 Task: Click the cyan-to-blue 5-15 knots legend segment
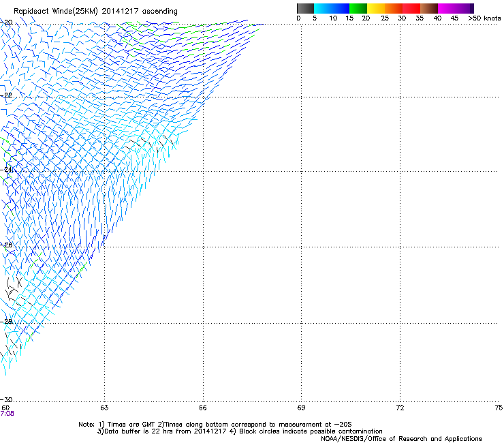(x=332, y=8)
